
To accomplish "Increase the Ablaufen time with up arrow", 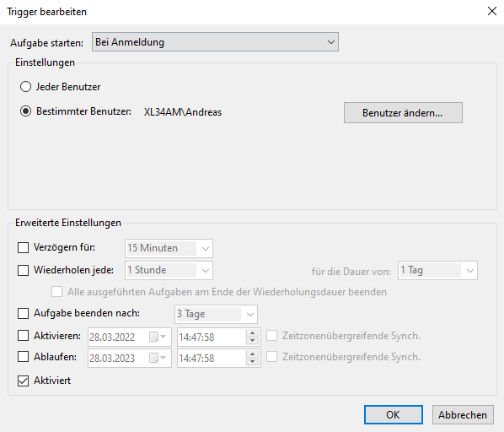I will click(x=252, y=354).
